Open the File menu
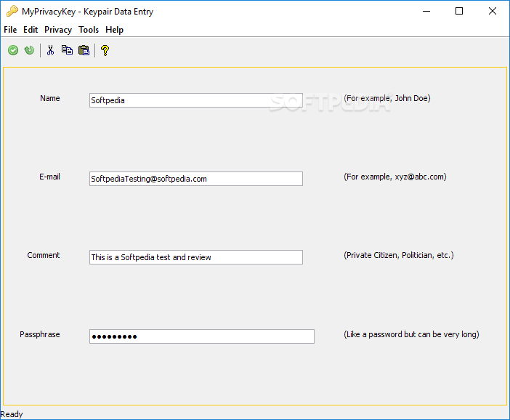 10,30
